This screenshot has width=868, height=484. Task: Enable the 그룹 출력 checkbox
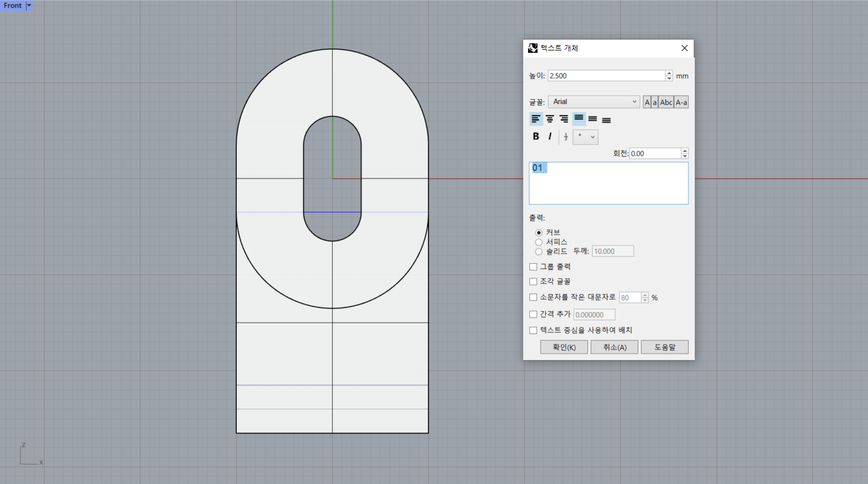click(x=533, y=267)
